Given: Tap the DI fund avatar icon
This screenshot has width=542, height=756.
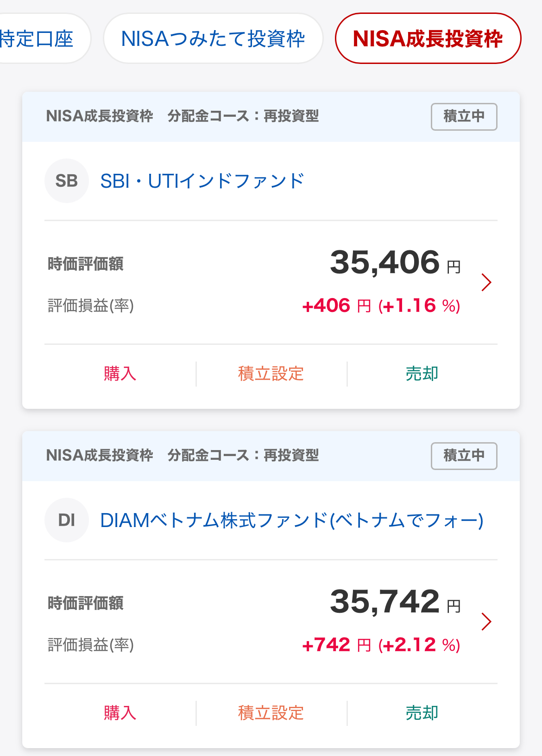Looking at the screenshot, I should [x=67, y=520].
